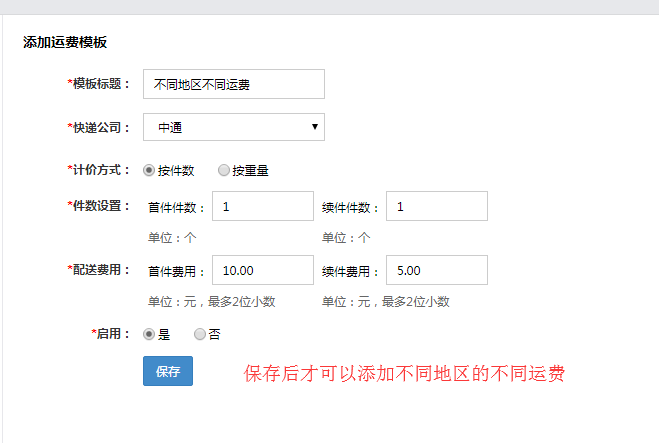Viewport: 659px width, 443px height.
Task: Edit the 续件费用 value of 5.00
Action: (x=436, y=270)
